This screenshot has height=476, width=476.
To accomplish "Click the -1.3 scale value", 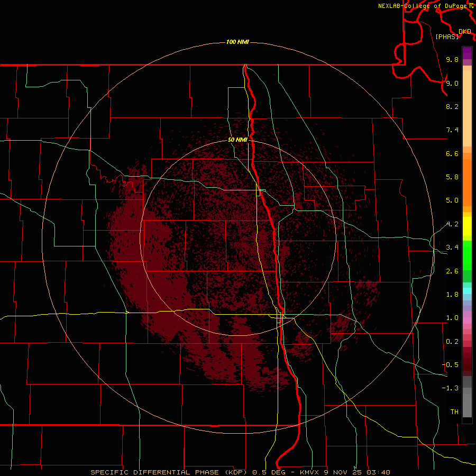I will tap(450, 388).
